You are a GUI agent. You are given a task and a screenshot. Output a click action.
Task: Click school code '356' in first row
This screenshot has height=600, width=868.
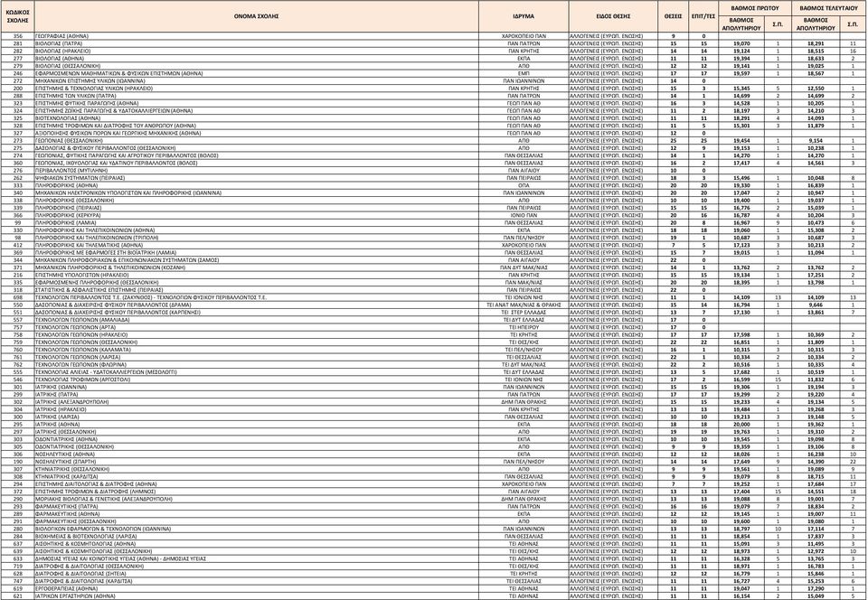17,36
